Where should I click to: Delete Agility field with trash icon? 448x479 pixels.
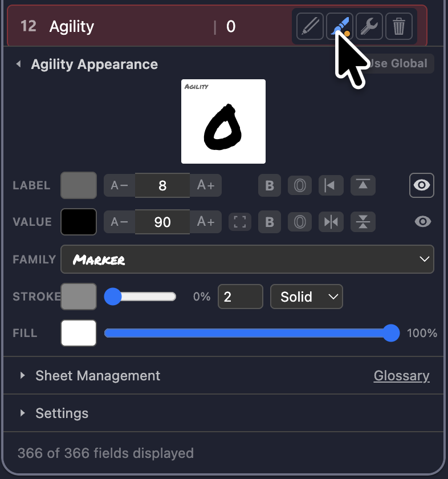tap(399, 26)
